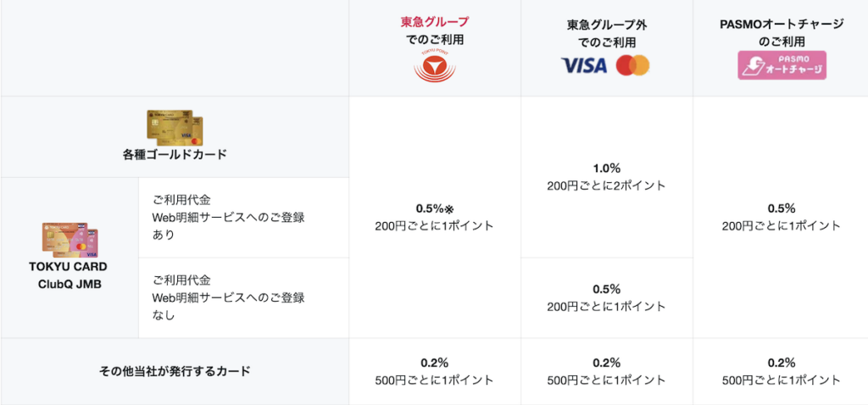Click the red 東急グループ heading text
868x405 pixels.
click(x=434, y=22)
